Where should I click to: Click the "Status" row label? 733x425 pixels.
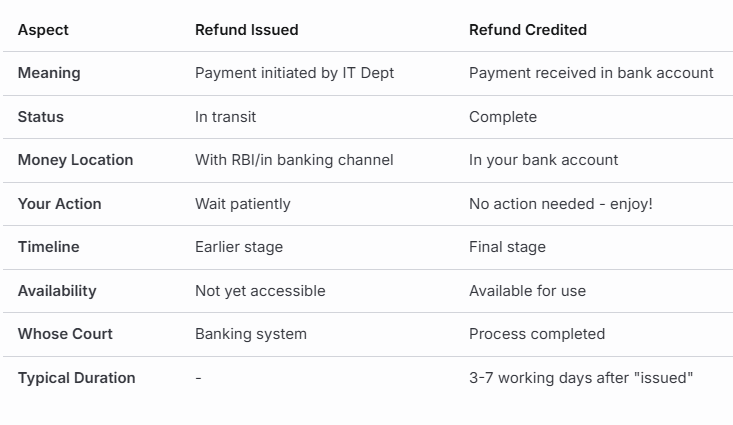click(x=41, y=117)
